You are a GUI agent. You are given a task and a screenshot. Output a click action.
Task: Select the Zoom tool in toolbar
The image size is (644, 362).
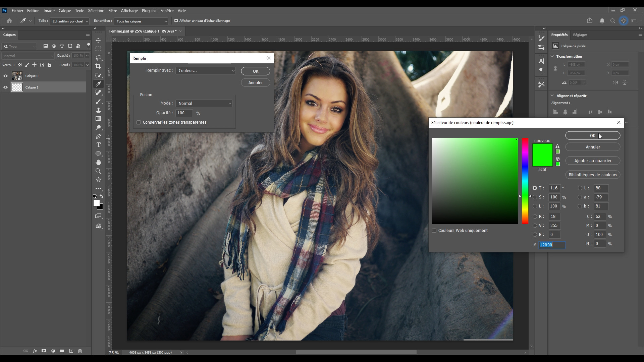click(98, 171)
